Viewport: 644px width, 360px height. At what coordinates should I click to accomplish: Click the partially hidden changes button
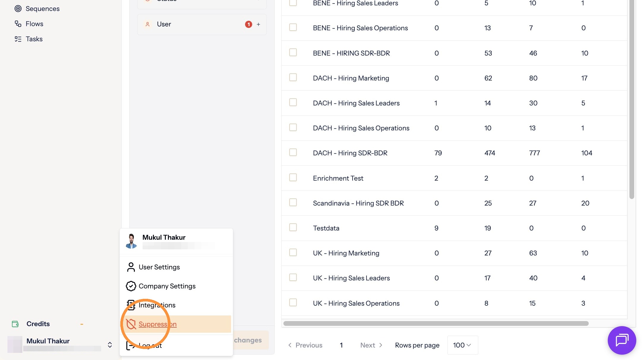tap(251, 340)
